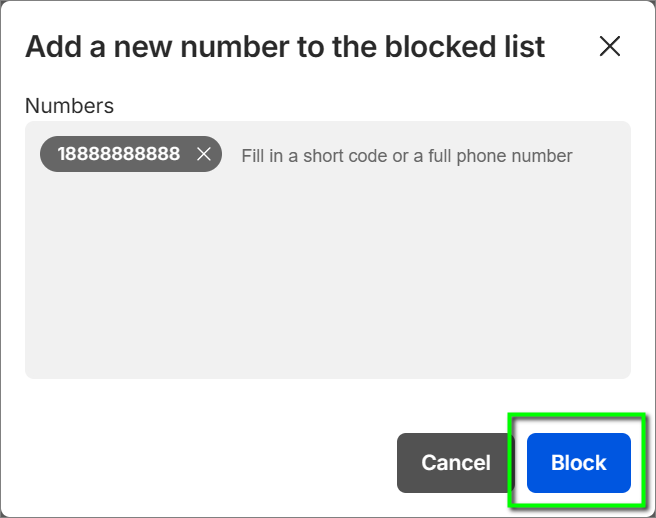The width and height of the screenshot is (656, 518).
Task: Click the "Add a new number" heading
Action: pyautogui.click(x=285, y=46)
